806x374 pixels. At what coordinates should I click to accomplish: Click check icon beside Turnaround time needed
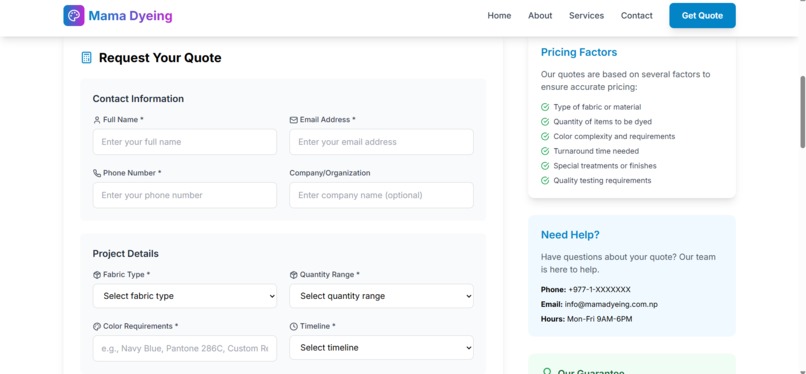click(x=545, y=151)
